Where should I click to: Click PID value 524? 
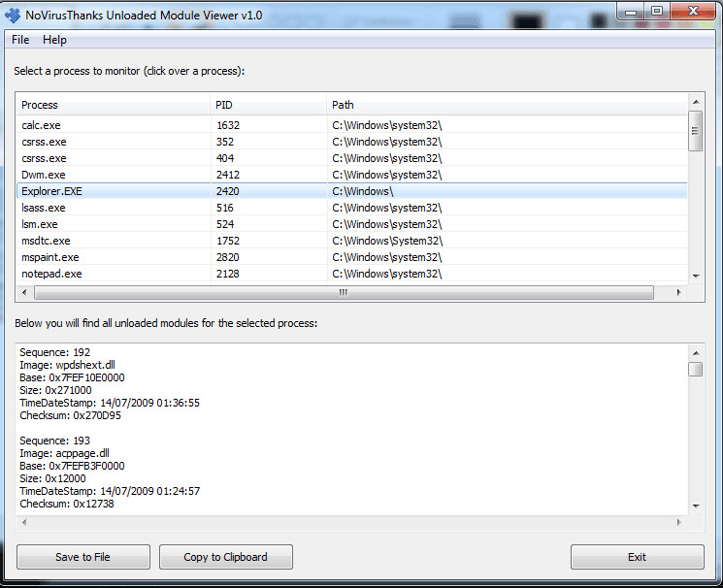[x=225, y=224]
